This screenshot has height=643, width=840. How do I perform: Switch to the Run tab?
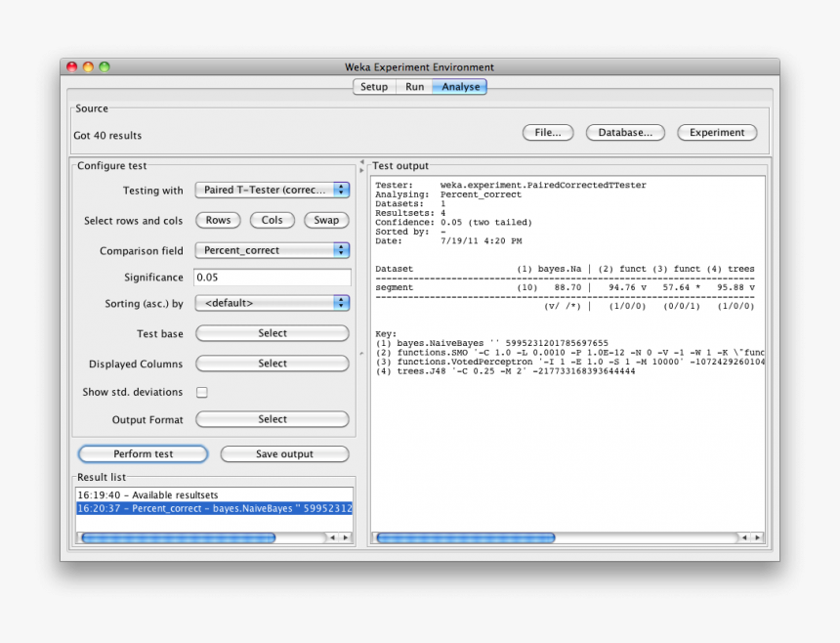tap(414, 86)
